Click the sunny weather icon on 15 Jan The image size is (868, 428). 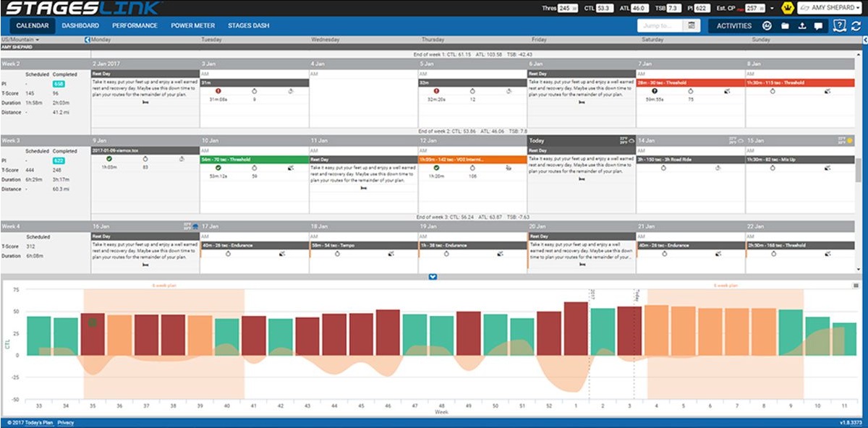click(x=849, y=140)
